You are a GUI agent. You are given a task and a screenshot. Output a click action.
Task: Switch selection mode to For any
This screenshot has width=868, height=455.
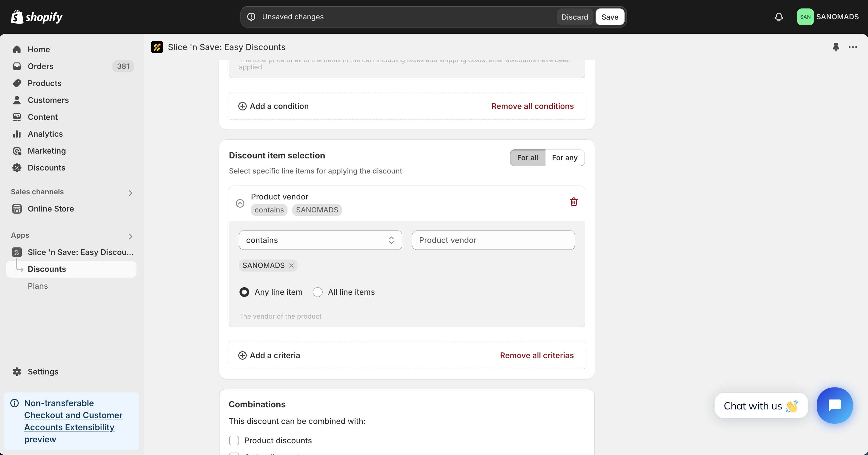(x=565, y=158)
